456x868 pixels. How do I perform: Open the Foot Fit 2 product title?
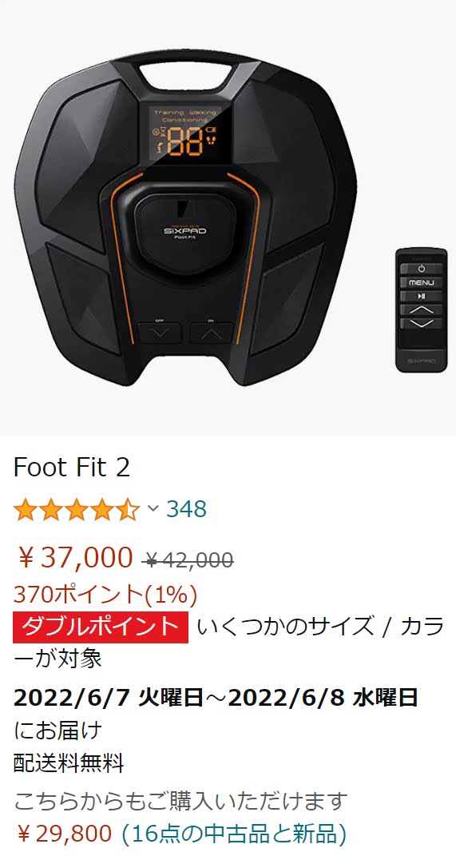tap(72, 468)
